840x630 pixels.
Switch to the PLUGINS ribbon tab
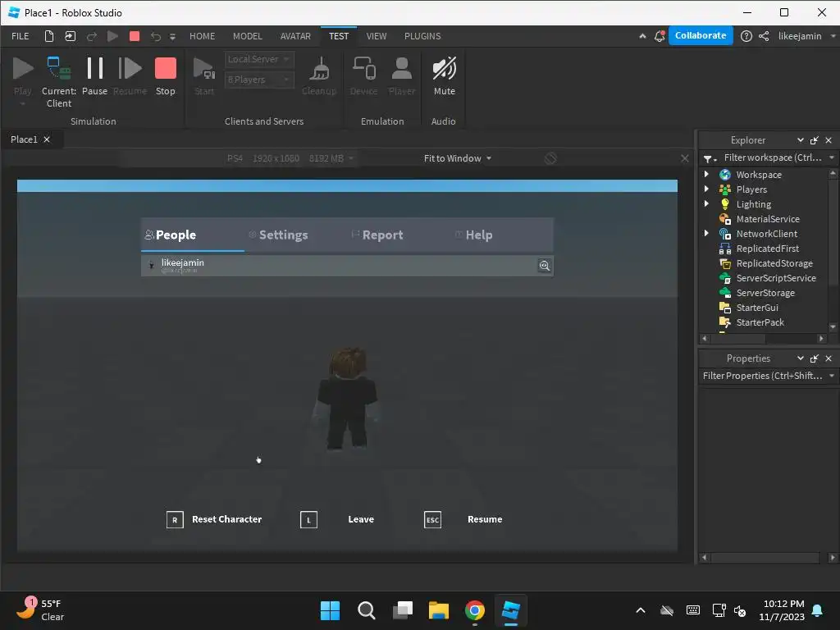(x=422, y=36)
